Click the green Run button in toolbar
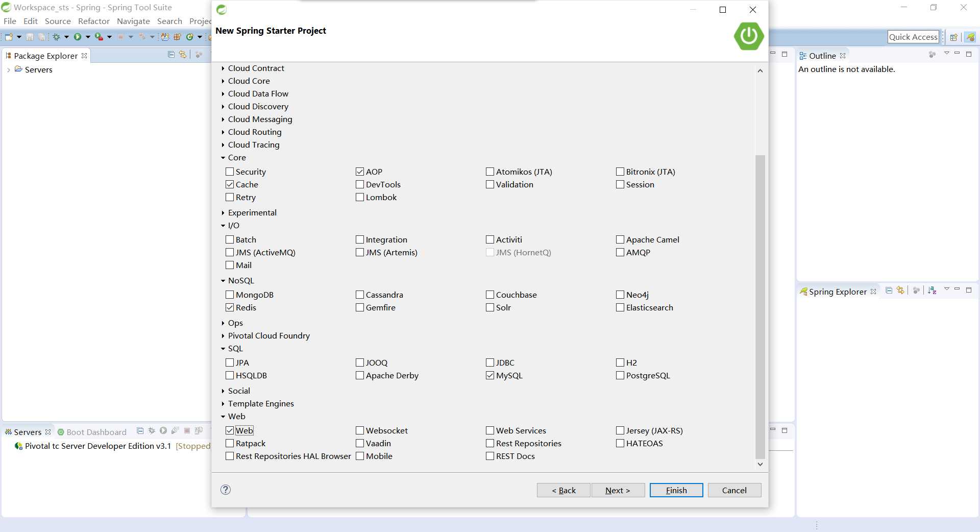The width and height of the screenshot is (980, 532). coord(78,37)
